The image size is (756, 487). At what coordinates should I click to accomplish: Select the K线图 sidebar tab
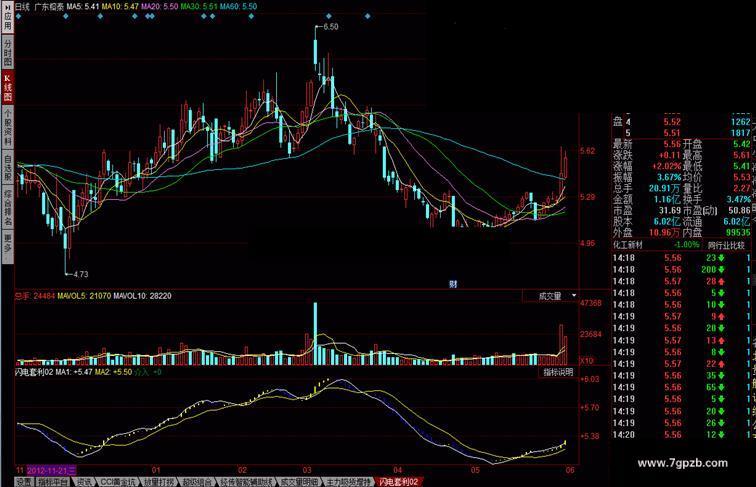[x=7, y=87]
